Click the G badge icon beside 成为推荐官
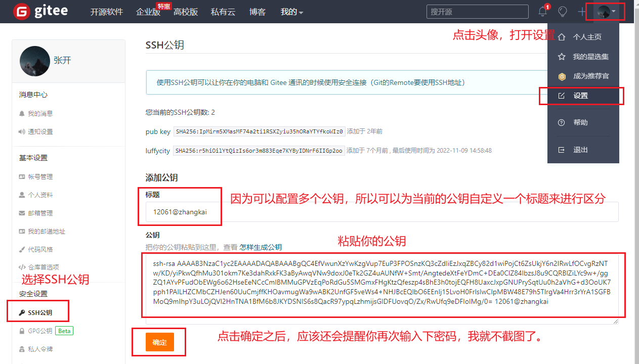This screenshot has width=639, height=364. click(x=562, y=76)
